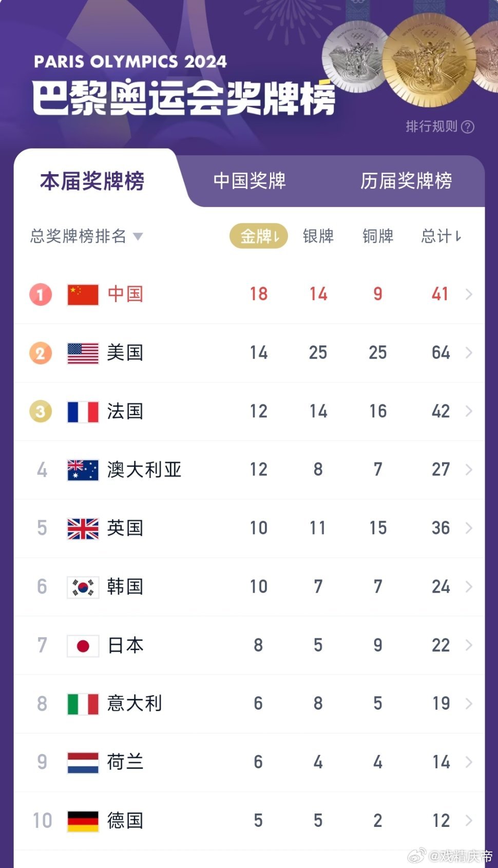Click the France flag icon
498x868 pixels.
83,412
